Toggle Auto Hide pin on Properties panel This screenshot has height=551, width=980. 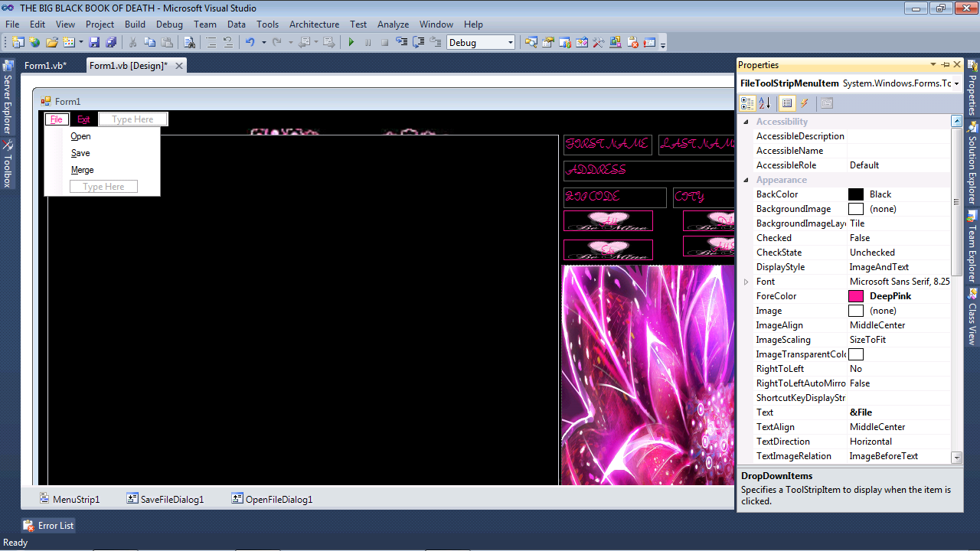click(x=946, y=65)
